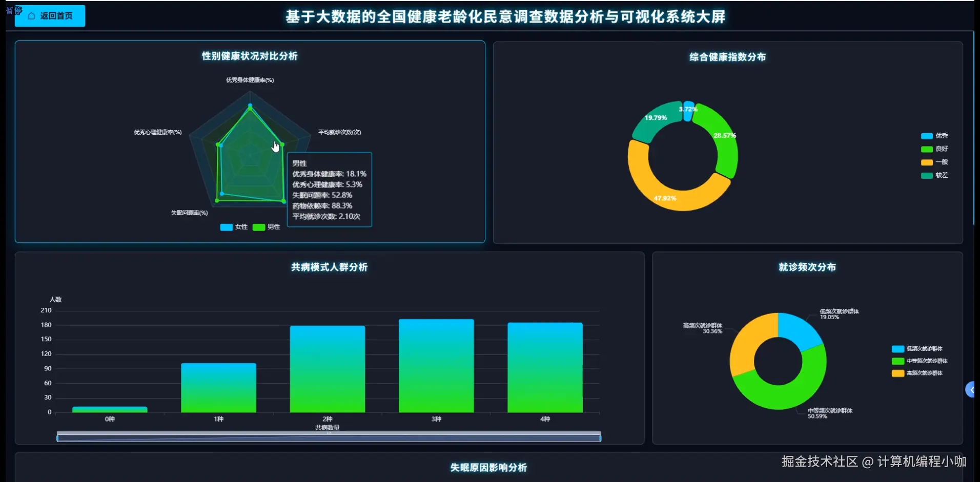Click the 低频次就诊群体 19.05% callout label
The width and height of the screenshot is (980, 482).
click(x=839, y=314)
